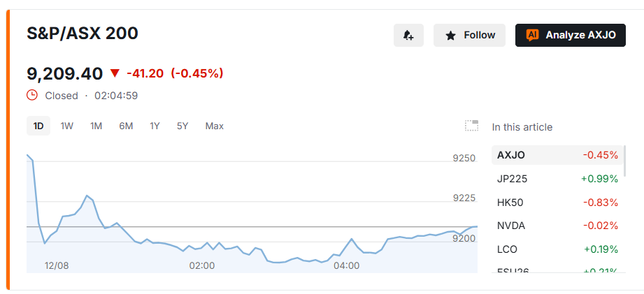Click the article list scrollbar
644x294 pixels.
pyautogui.click(x=624, y=161)
